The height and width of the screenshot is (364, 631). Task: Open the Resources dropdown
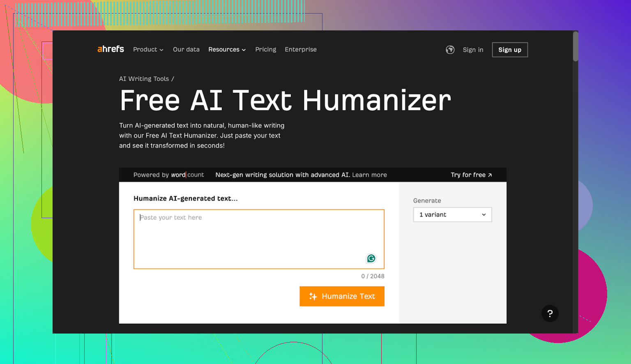(x=226, y=49)
